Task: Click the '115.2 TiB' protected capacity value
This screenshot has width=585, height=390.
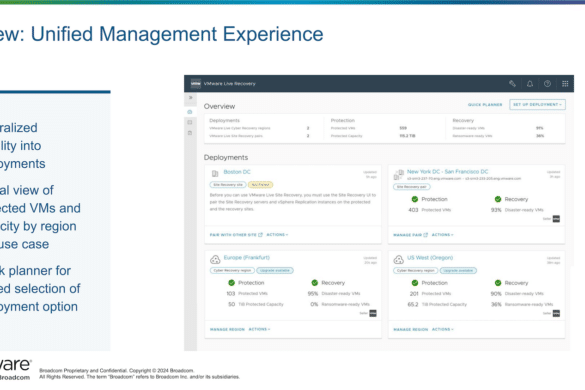Action: 407,136
